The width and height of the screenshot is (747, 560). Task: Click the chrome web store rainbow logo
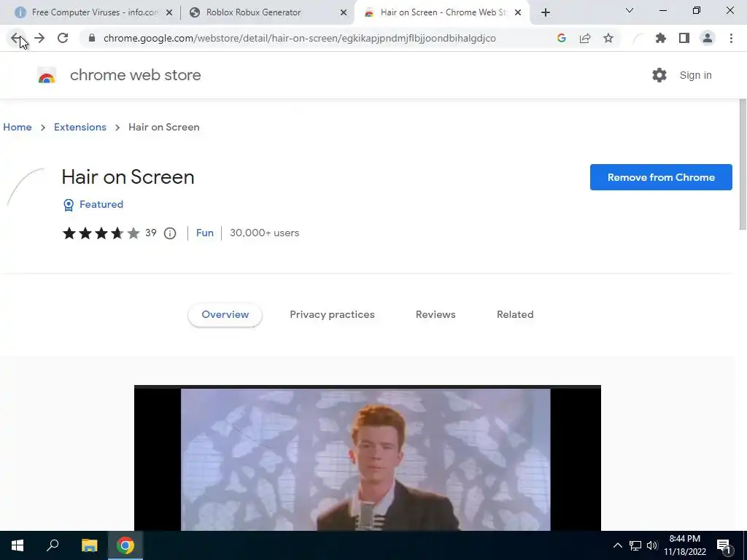(47, 75)
